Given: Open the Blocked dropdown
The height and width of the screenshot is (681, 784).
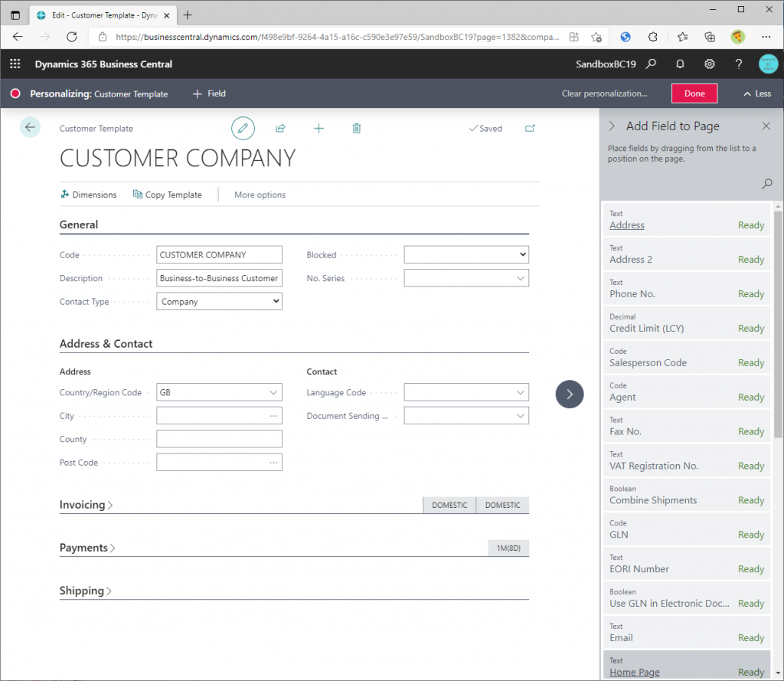Looking at the screenshot, I should (x=466, y=254).
